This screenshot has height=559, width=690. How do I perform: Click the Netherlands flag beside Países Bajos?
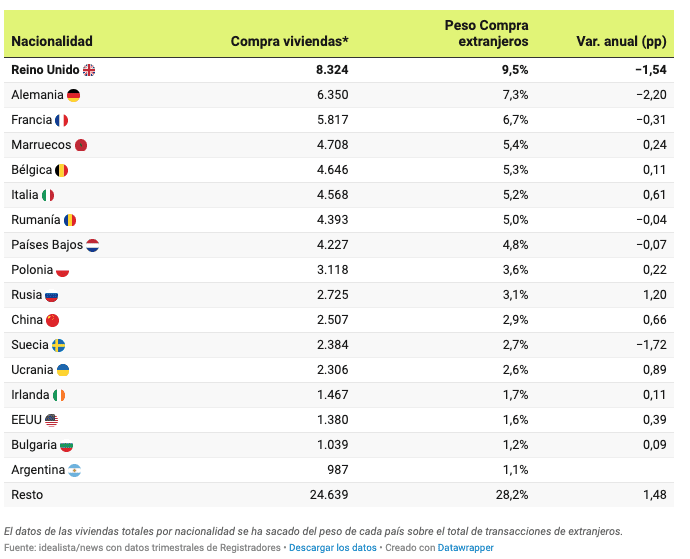92,245
